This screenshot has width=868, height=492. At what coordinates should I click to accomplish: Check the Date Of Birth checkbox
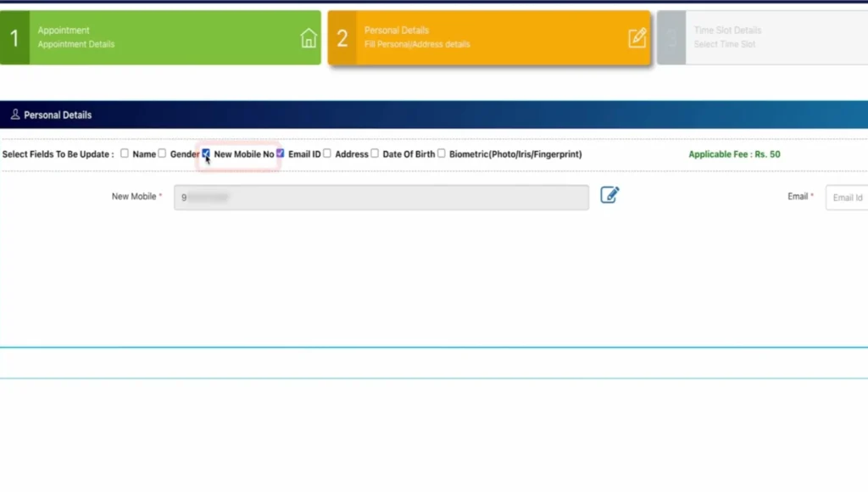[x=375, y=154]
